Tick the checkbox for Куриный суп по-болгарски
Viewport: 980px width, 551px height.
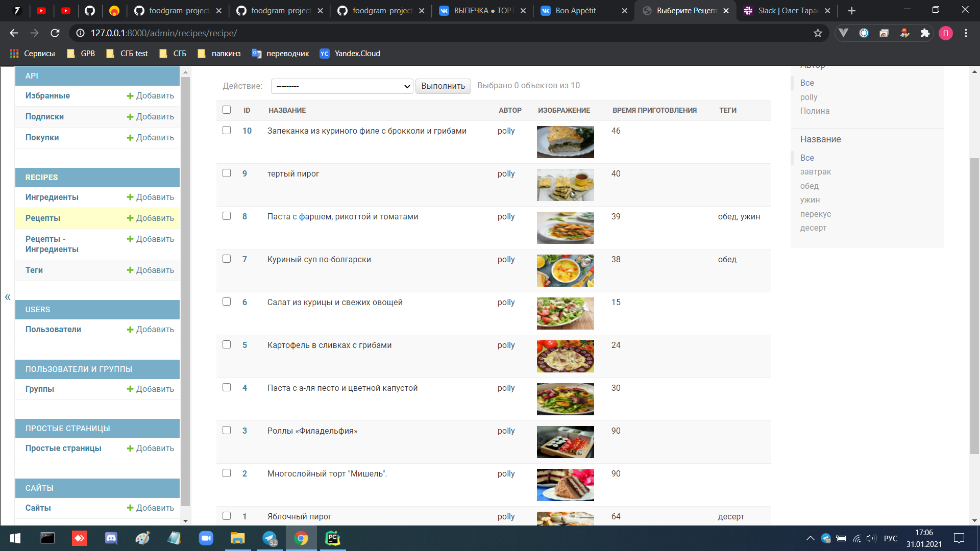pos(227,259)
